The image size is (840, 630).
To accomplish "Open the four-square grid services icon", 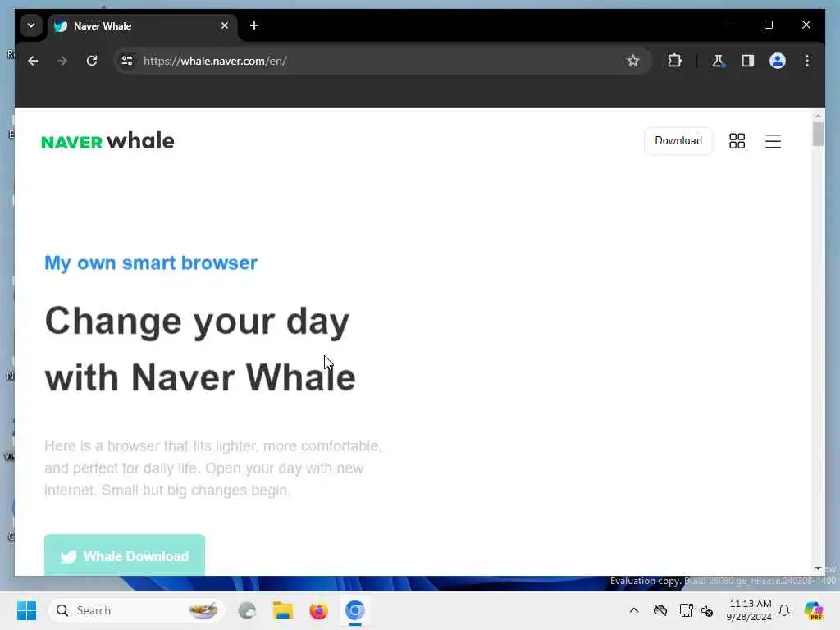I will click(x=737, y=141).
